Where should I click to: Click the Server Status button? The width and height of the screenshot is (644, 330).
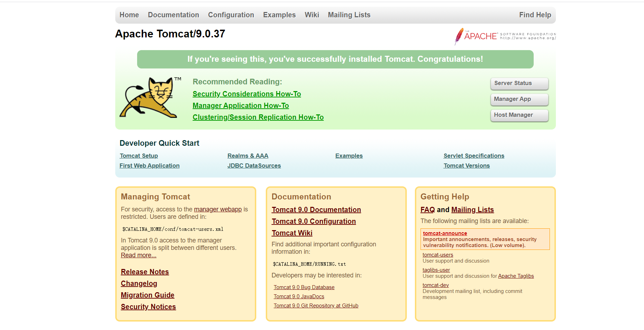(x=519, y=83)
